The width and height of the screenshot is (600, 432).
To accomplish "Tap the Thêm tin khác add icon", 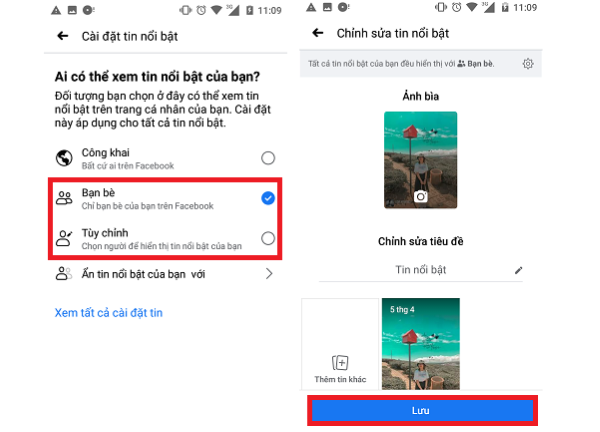I will pos(340,362).
